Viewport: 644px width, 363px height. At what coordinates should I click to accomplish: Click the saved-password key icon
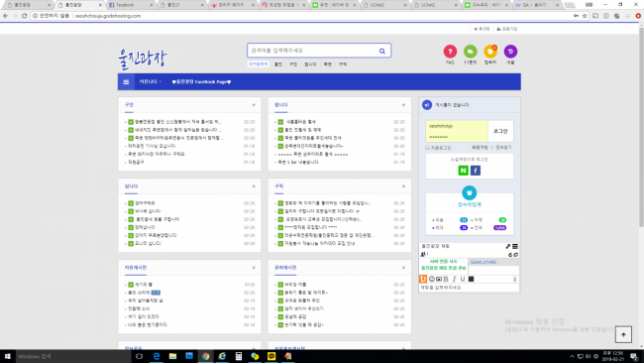(576, 16)
